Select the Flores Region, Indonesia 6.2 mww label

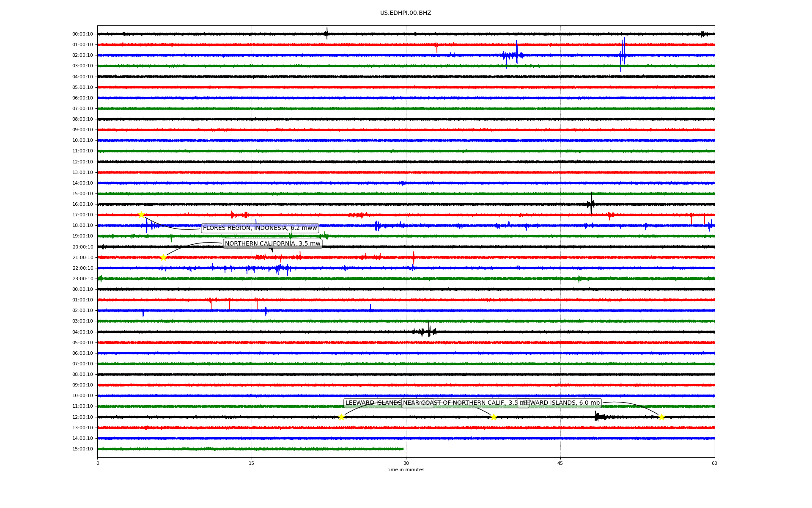[260, 228]
